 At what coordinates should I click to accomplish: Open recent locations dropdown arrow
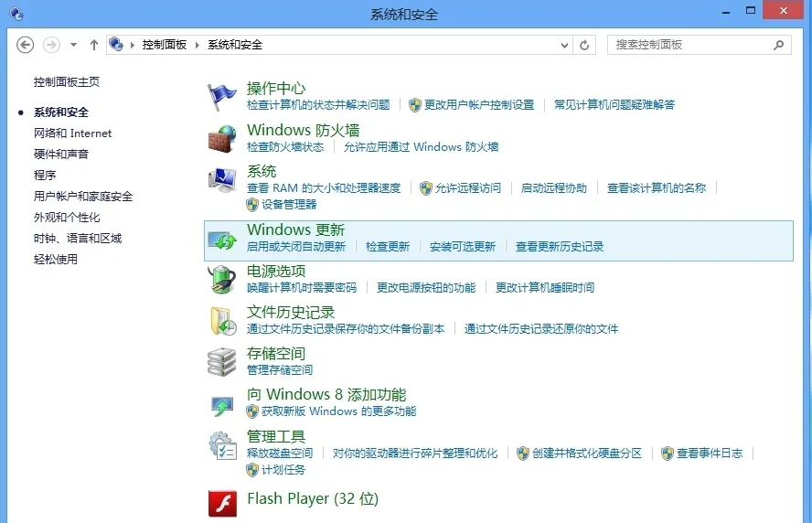coord(73,45)
